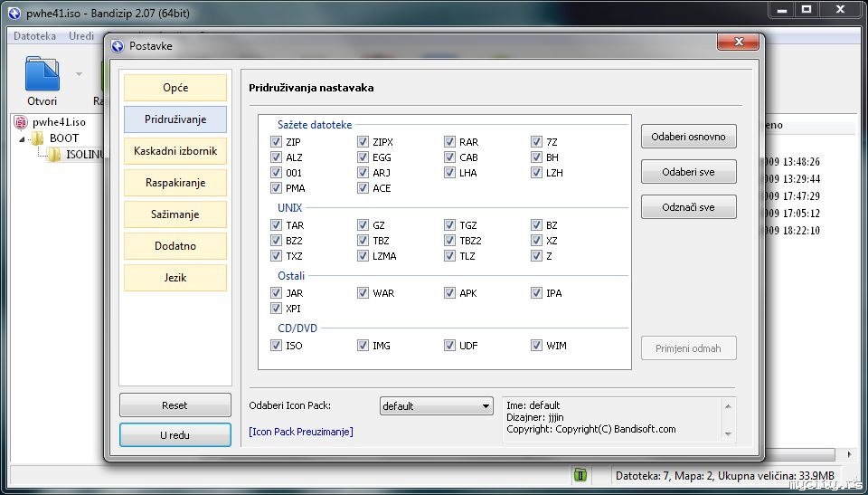This screenshot has width=868, height=495.
Task: Open the dropdown arrow next to Otvori
Action: tap(80, 73)
